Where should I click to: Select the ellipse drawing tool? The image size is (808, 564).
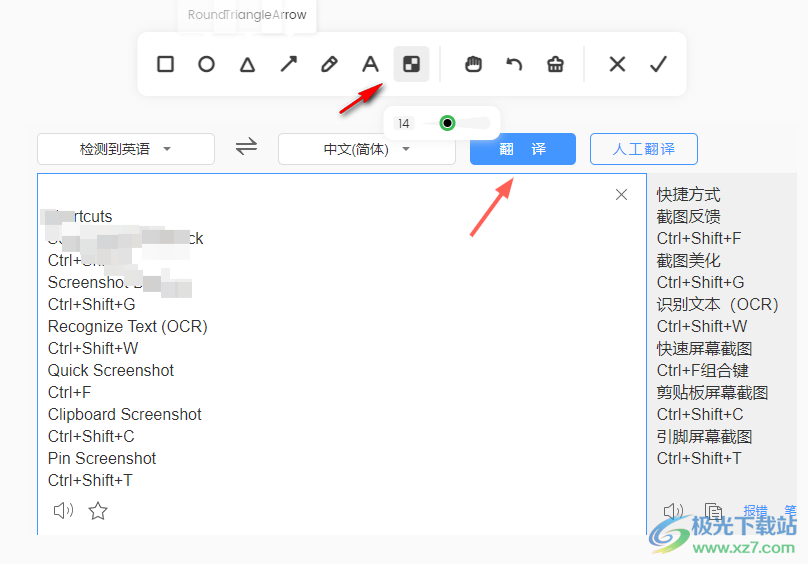coord(206,64)
